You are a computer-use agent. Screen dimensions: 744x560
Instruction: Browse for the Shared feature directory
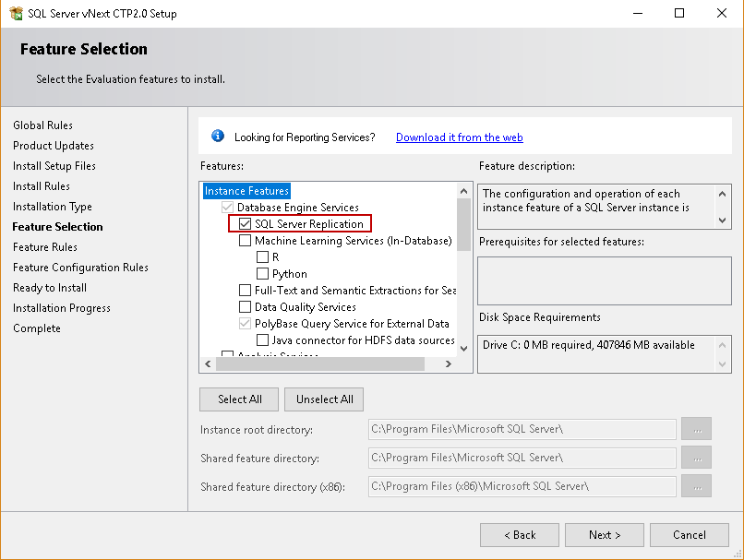pos(697,458)
